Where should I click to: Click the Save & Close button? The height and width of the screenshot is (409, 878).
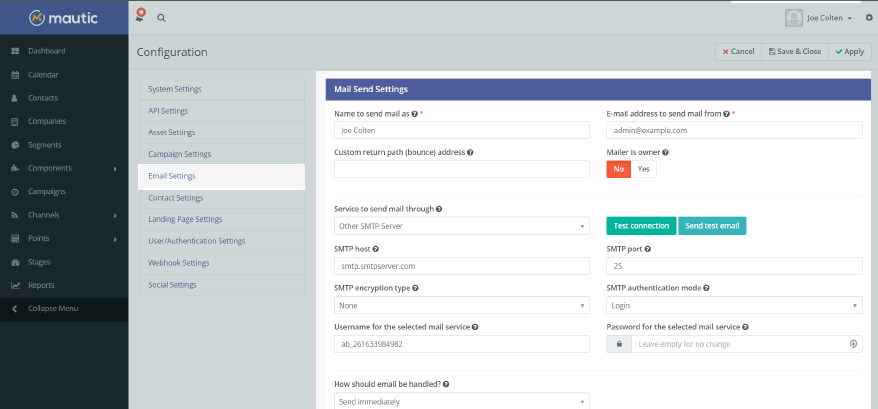point(794,51)
